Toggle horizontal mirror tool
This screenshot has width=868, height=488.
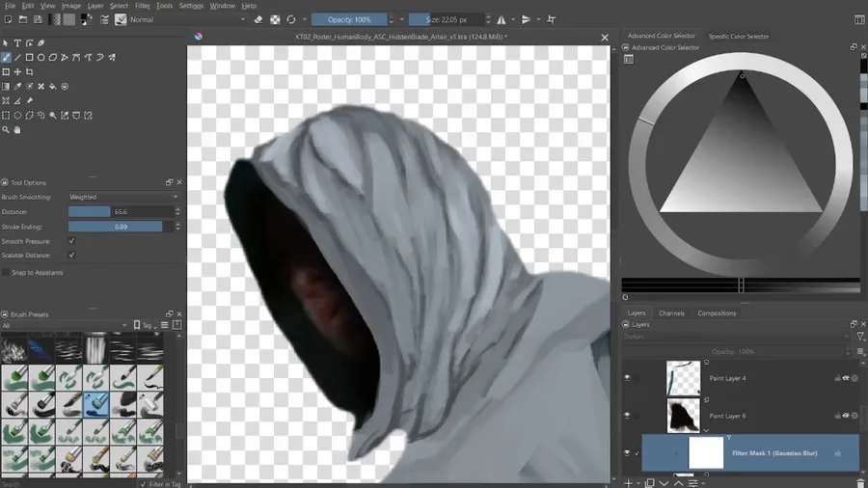tap(501, 19)
